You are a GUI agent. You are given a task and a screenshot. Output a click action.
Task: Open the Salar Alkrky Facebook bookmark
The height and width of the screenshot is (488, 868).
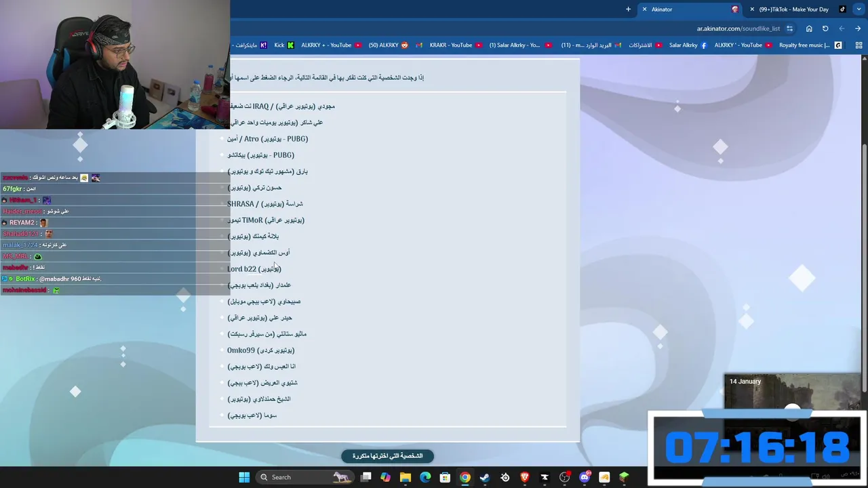click(688, 45)
